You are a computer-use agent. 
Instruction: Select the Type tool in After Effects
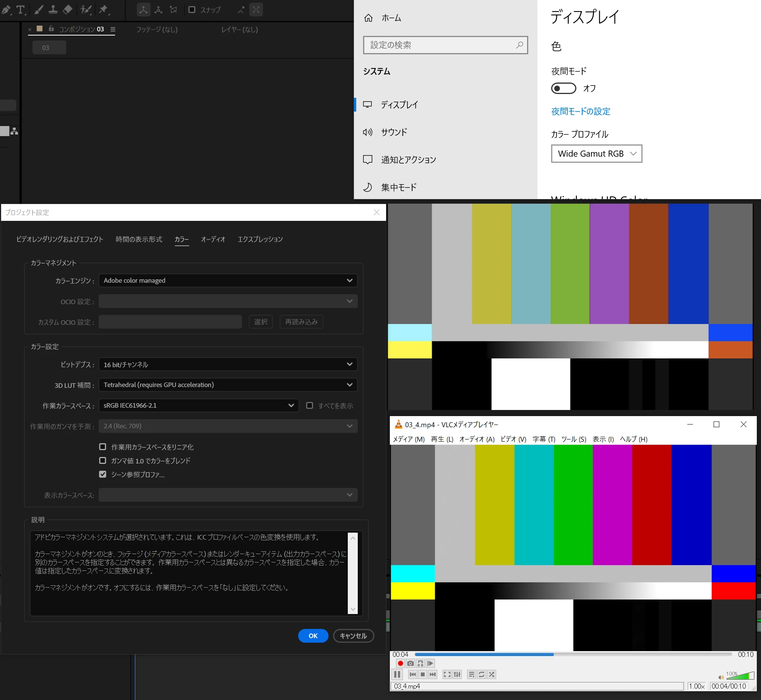click(21, 10)
